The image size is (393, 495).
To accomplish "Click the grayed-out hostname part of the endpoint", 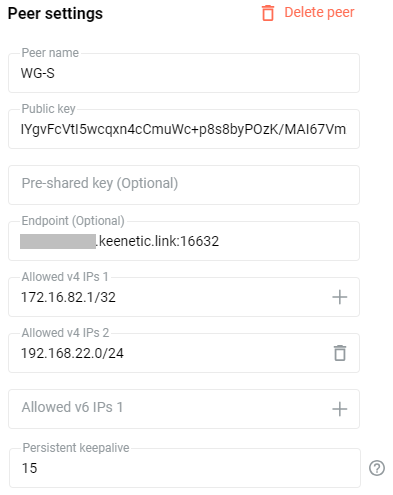I will point(58,241).
